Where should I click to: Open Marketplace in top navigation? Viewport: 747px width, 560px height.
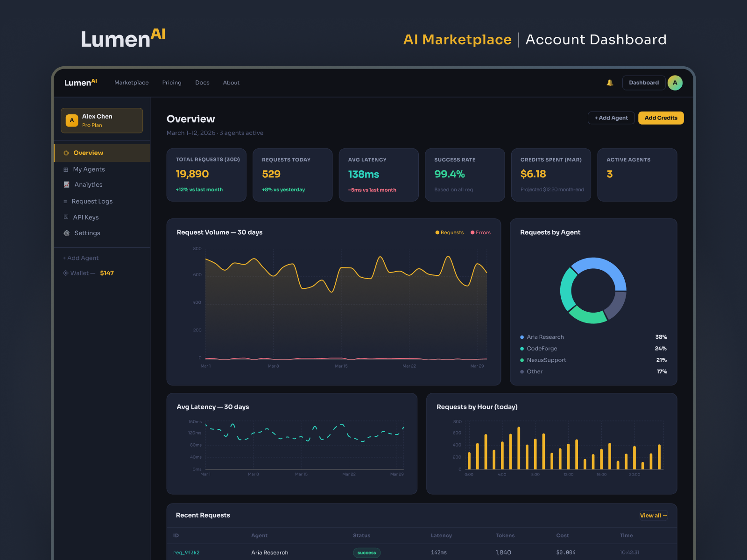(x=132, y=83)
